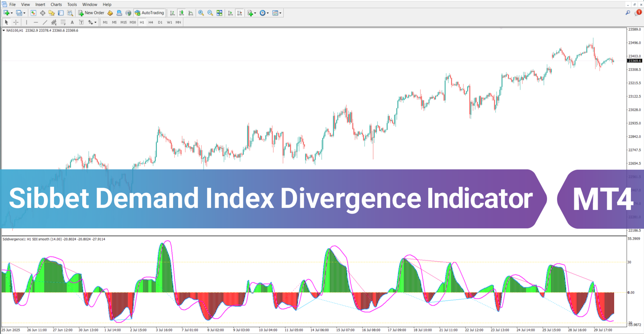Open the notifications alert icon
This screenshot has height=334, width=644.
click(638, 13)
